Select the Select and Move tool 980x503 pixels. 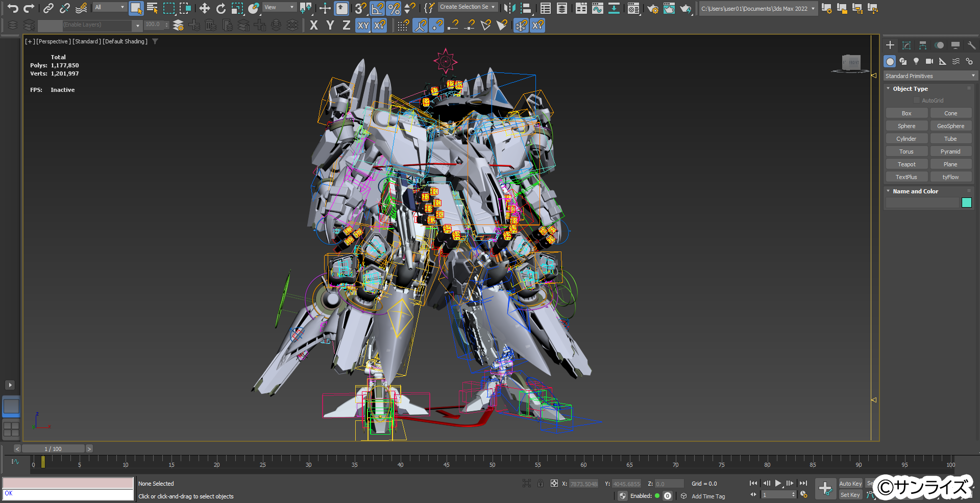pos(204,8)
